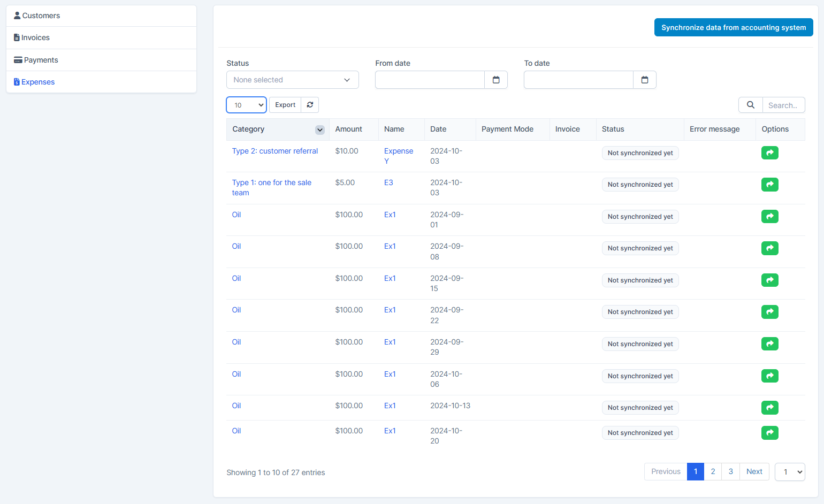Click the Next pagination button
The width and height of the screenshot is (824, 504).
[754, 471]
